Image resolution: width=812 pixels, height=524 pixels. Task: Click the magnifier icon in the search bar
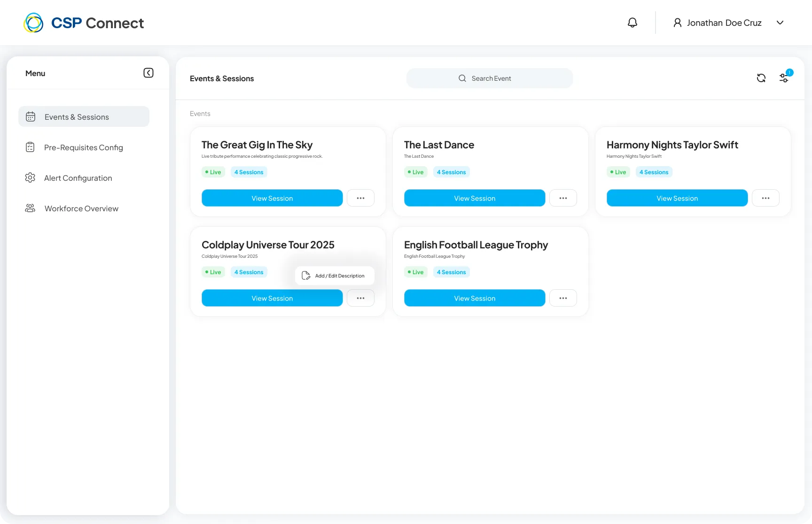click(462, 78)
